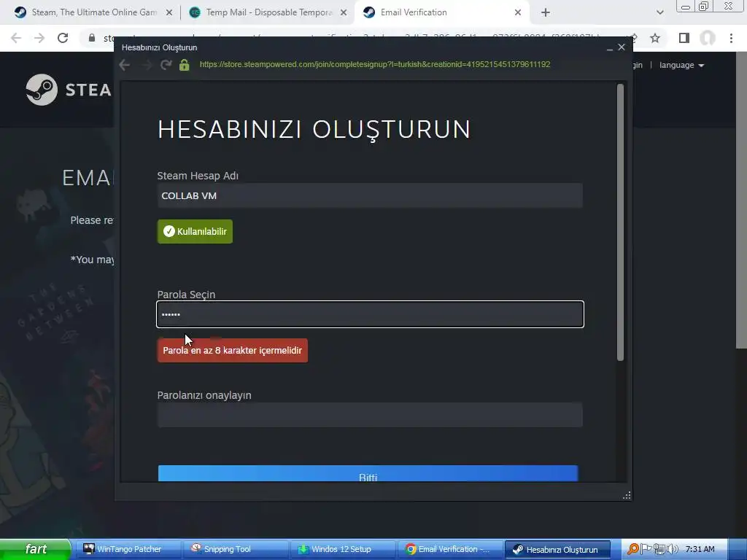The image size is (747, 560).
Task: Focus the Parola Seçin password field
Action: (x=370, y=314)
